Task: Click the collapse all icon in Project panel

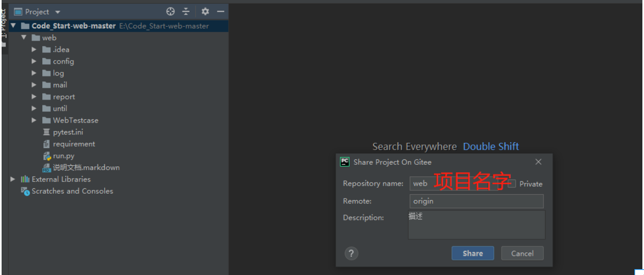Action: click(x=186, y=11)
